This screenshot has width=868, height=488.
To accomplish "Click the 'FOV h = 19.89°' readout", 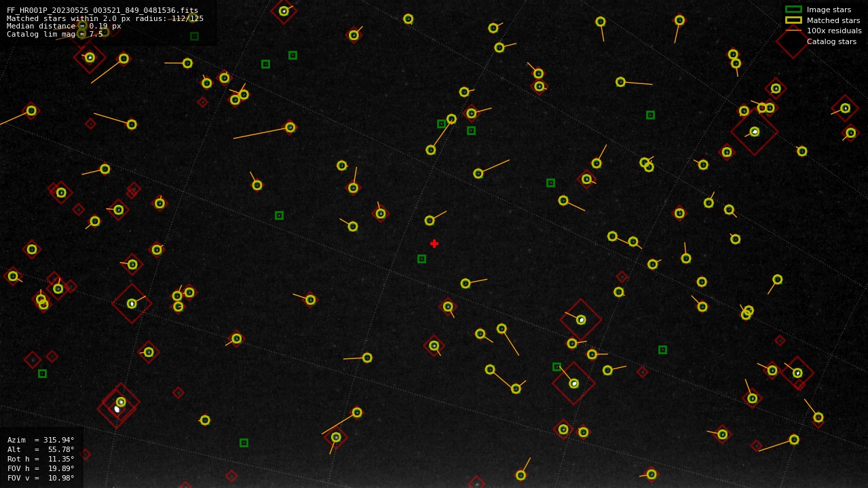I will point(41,468).
